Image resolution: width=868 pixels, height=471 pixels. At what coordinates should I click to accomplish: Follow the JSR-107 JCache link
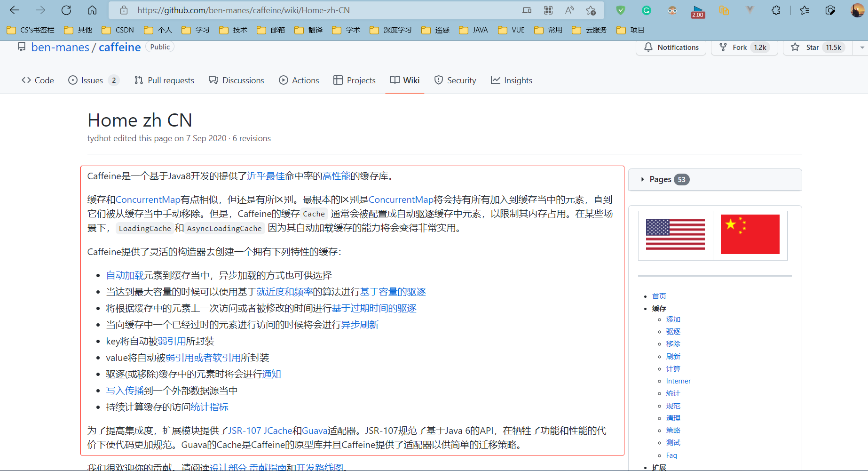[x=260, y=431]
